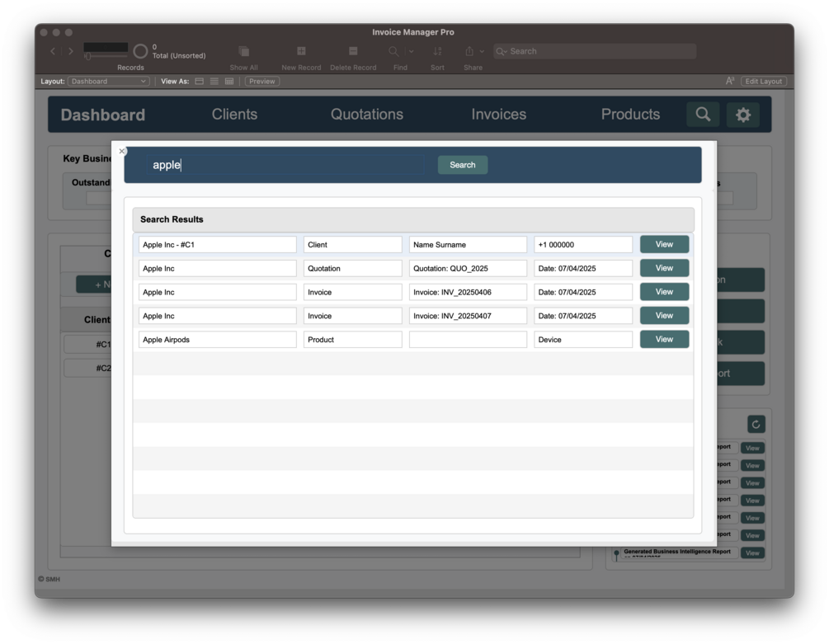Open the Invoices tab
829x644 pixels.
pyautogui.click(x=498, y=114)
